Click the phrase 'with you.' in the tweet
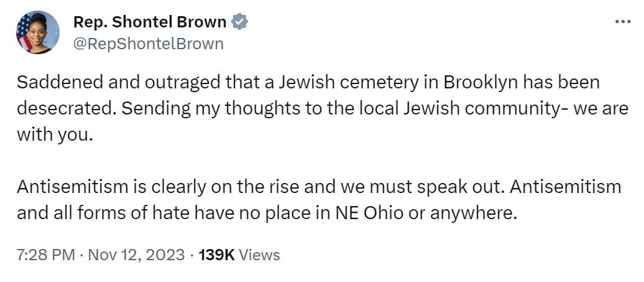This screenshot has width=644, height=282. (54, 134)
